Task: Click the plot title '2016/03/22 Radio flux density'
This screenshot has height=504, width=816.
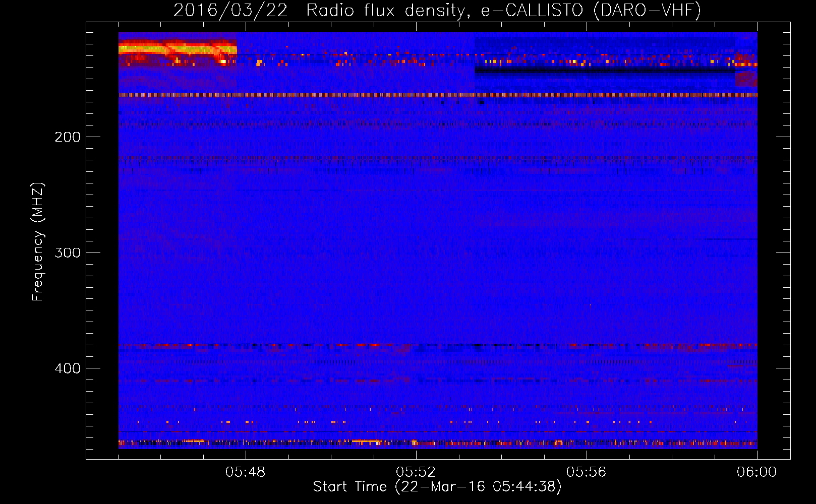Action: pyautogui.click(x=319, y=11)
